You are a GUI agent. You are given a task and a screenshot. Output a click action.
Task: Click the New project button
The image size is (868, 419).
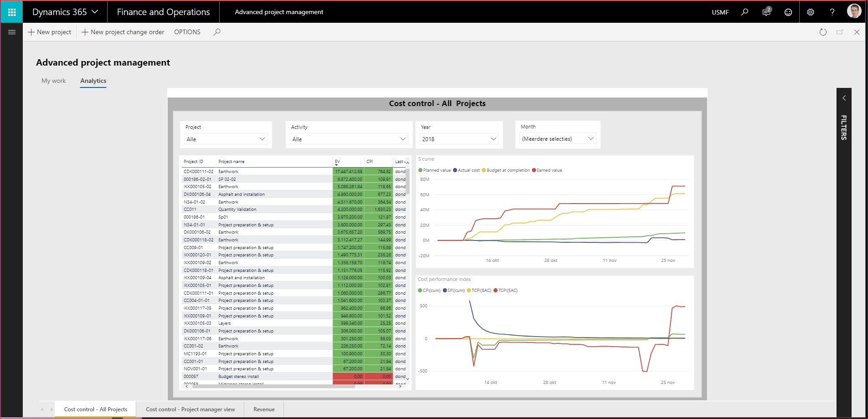pos(50,32)
